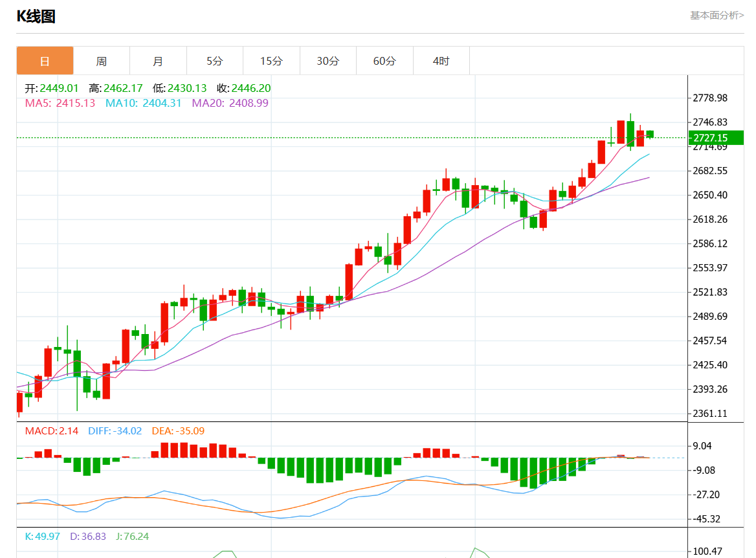Click the 高:2462.17 high price value
This screenshot has height=558, width=756.
coord(116,88)
